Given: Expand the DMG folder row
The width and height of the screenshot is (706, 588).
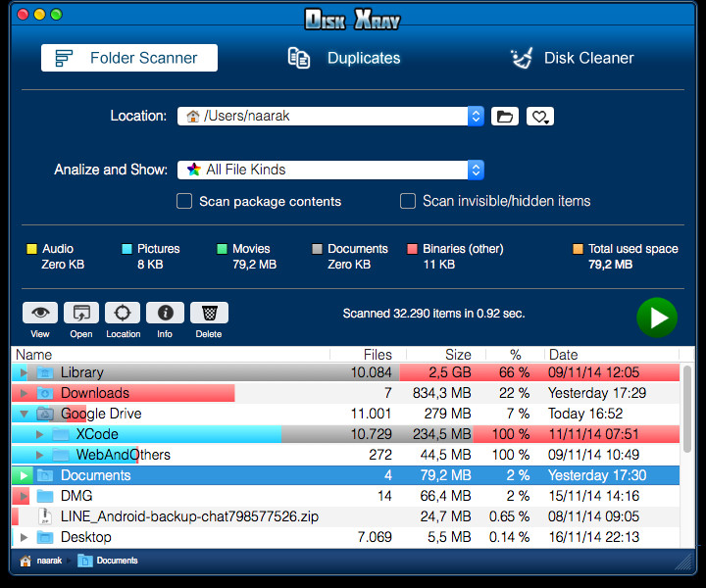Looking at the screenshot, I should pos(24,496).
